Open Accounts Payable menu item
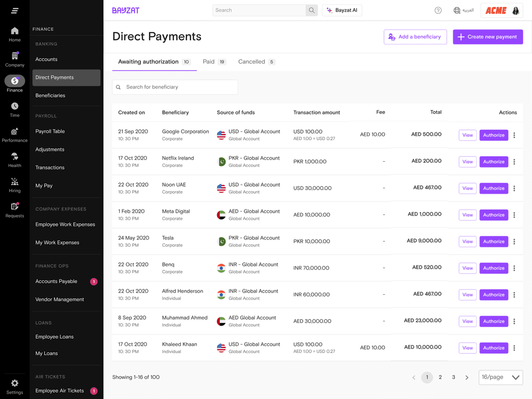 pyautogui.click(x=56, y=281)
